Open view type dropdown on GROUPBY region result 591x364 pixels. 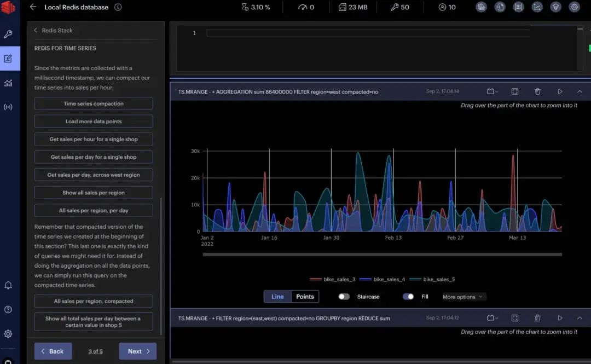(493, 318)
